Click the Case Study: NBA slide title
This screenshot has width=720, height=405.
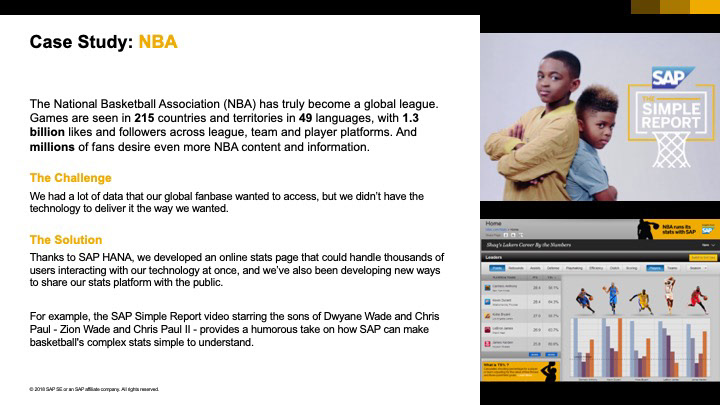coord(103,42)
